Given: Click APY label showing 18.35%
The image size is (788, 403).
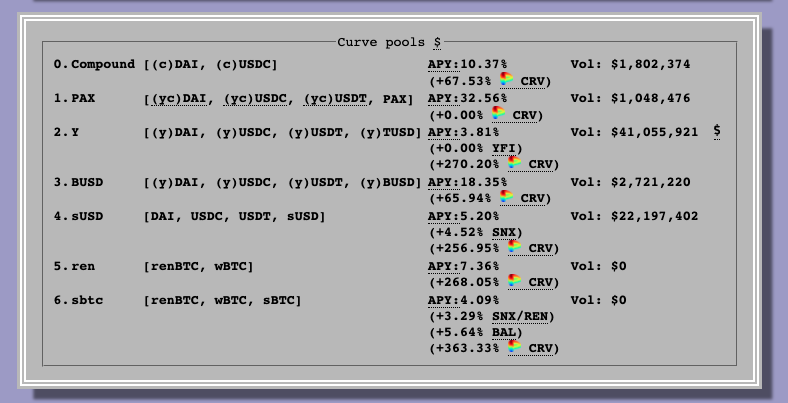Looking at the screenshot, I should pyautogui.click(x=444, y=182).
